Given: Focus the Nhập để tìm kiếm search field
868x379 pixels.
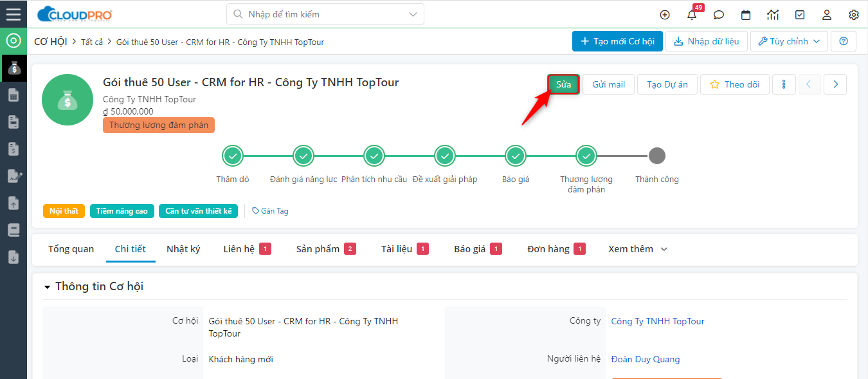Looking at the screenshot, I should click(x=325, y=14).
